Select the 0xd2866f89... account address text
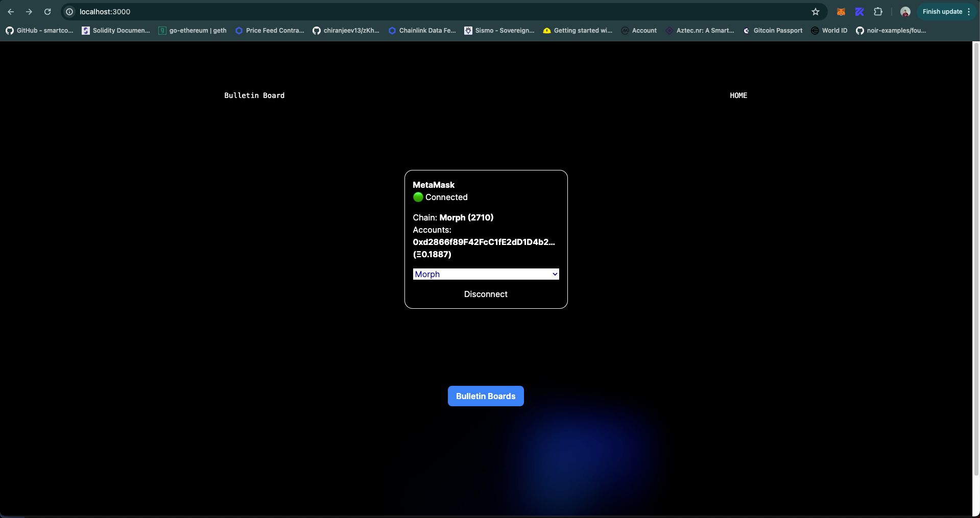Screen dimensions: 980x518 (484, 242)
